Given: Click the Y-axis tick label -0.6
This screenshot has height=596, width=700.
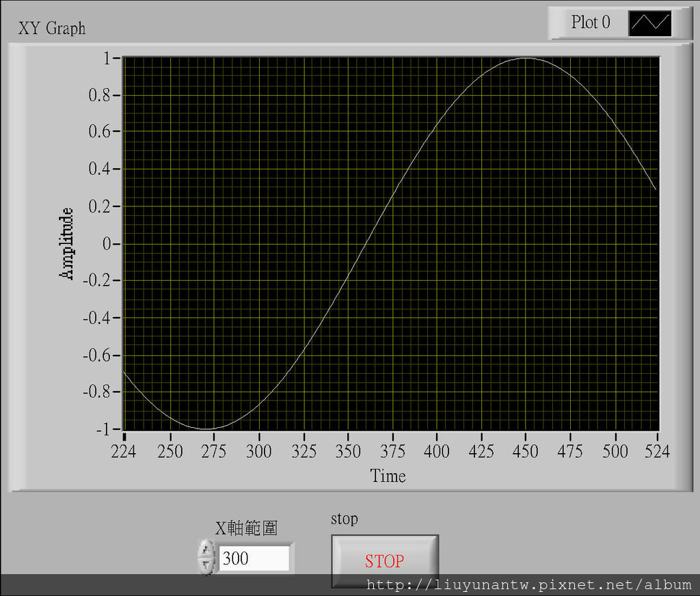Looking at the screenshot, I should [96, 355].
